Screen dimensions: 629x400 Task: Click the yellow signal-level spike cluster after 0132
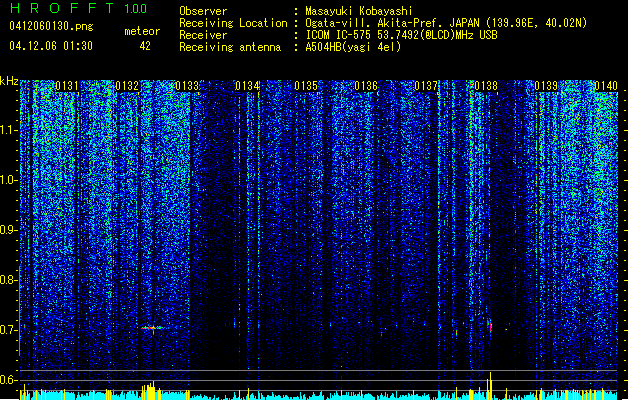[x=149, y=390]
